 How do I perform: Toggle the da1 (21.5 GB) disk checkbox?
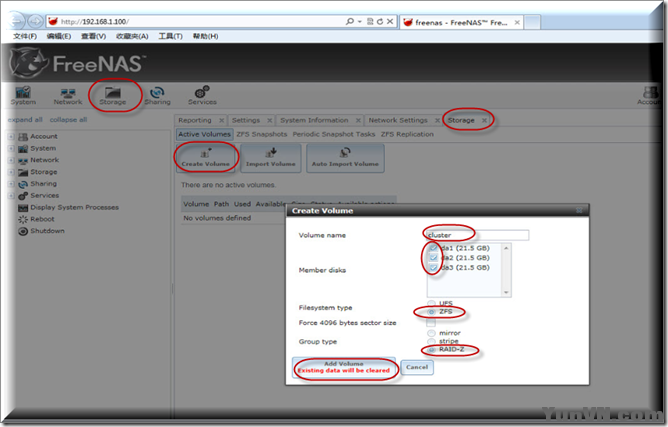click(433, 248)
